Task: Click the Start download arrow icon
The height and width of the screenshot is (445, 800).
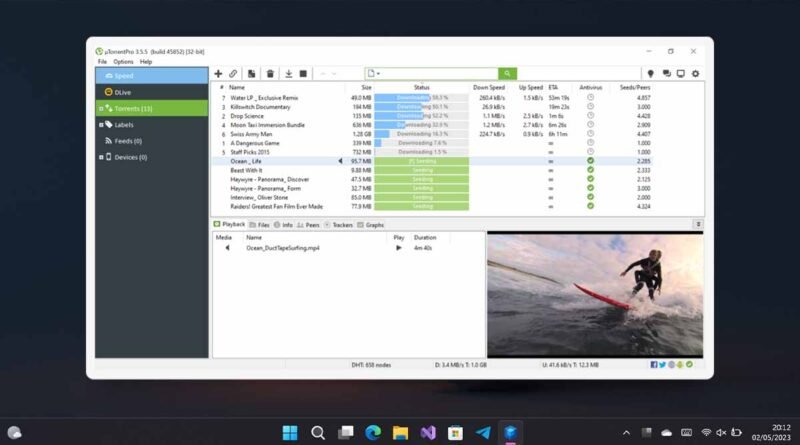Action: click(x=288, y=73)
